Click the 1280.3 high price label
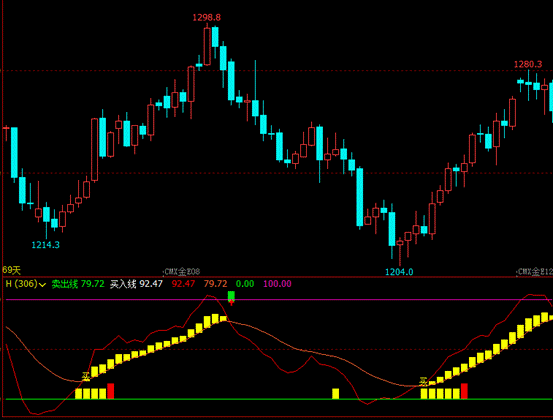553x420 pixels. [x=528, y=64]
